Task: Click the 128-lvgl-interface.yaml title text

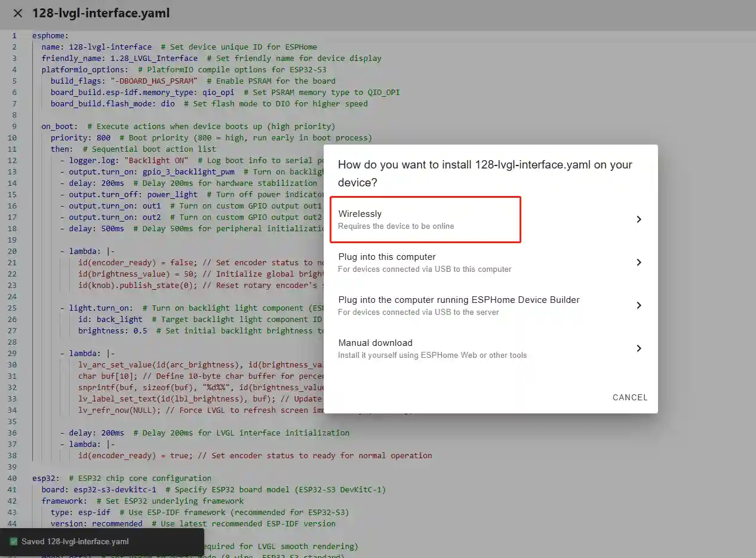Action: 101,13
